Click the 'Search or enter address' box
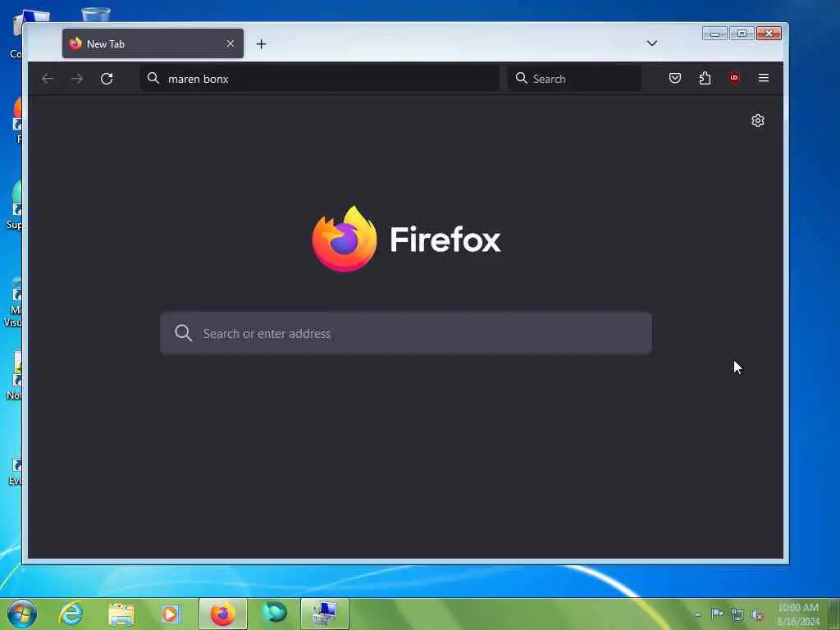840x630 pixels. click(x=406, y=333)
